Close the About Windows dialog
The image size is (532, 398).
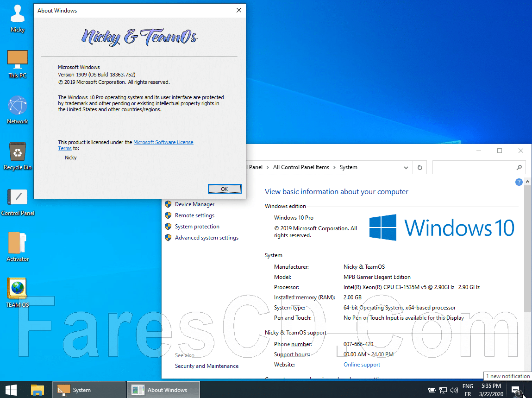(x=239, y=10)
